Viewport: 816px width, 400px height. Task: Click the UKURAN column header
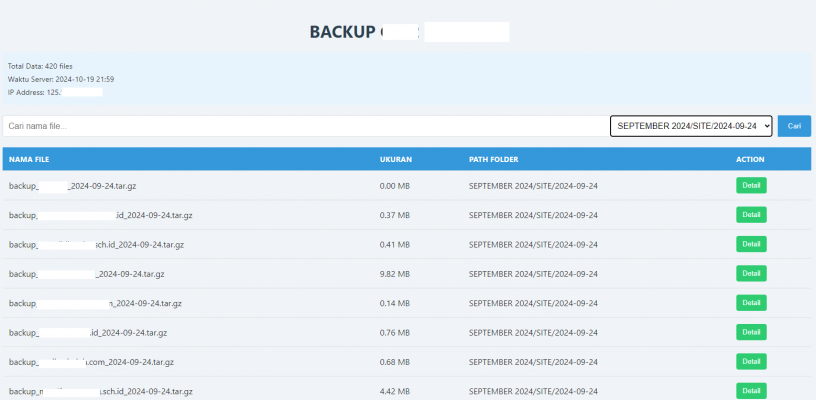[396, 159]
